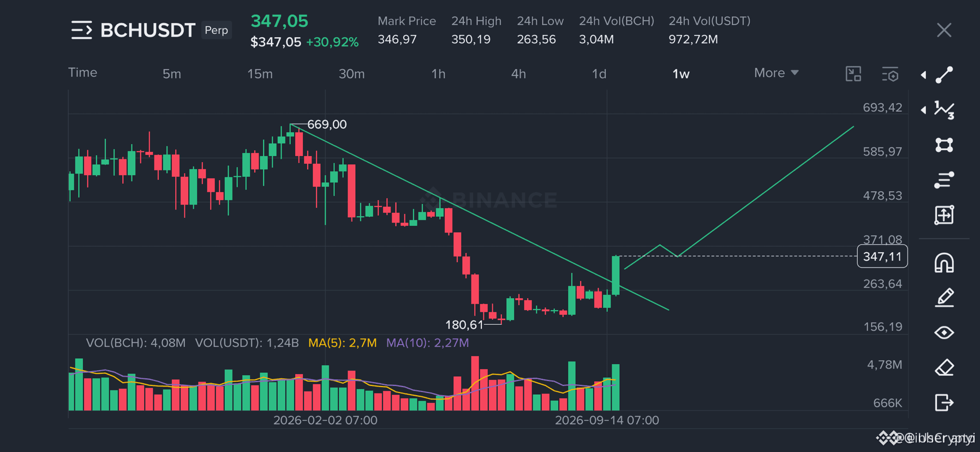Image resolution: width=980 pixels, height=452 pixels.
Task: Select the eraser tool
Action: [944, 367]
